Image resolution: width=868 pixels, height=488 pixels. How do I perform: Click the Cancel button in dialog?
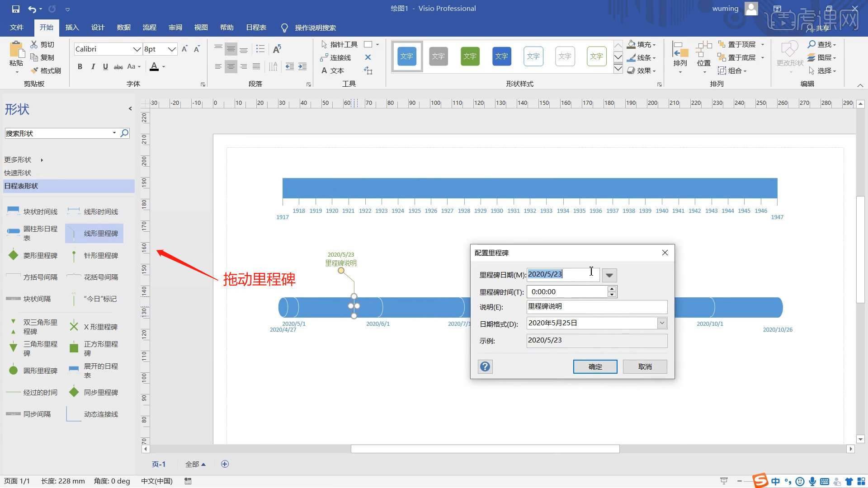pos(645,366)
